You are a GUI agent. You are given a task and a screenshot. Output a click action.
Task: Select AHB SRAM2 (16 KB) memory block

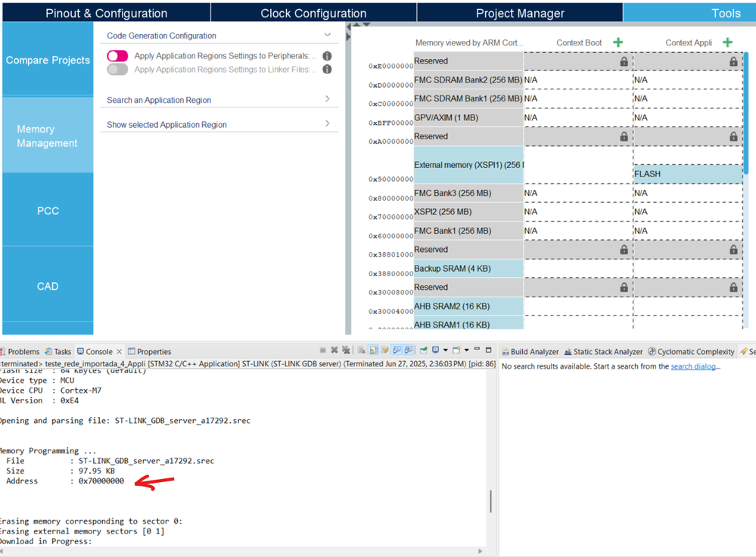point(468,307)
